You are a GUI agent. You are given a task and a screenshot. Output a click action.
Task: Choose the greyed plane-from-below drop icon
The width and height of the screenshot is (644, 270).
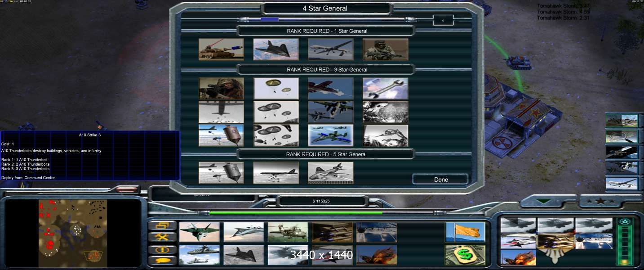(221, 112)
